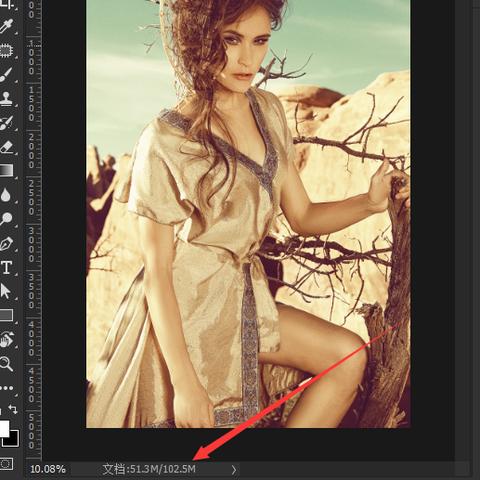Select the Rectangle shape tool
The image size is (480, 480).
coord(7,315)
